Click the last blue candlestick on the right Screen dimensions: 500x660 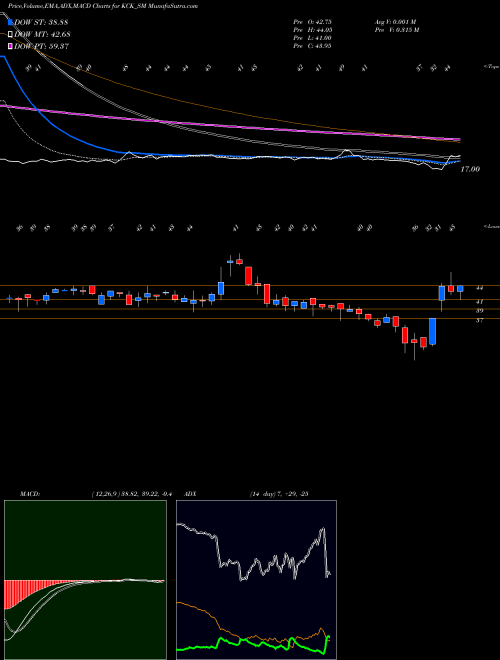tap(460, 289)
